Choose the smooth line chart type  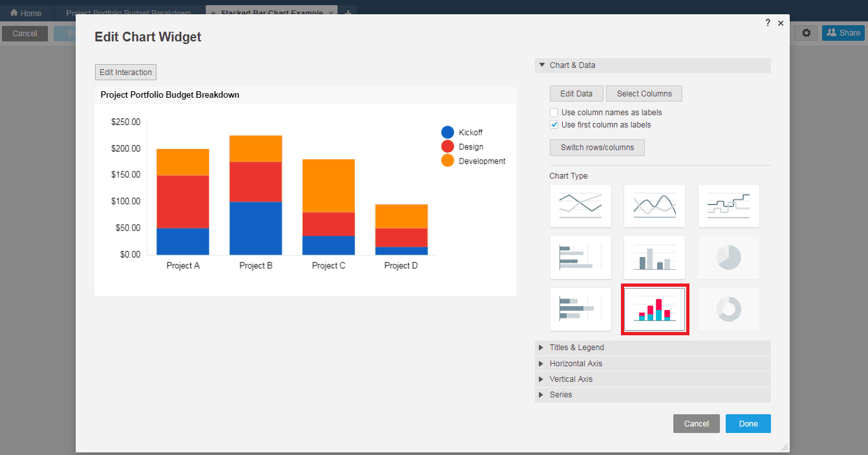tap(654, 206)
